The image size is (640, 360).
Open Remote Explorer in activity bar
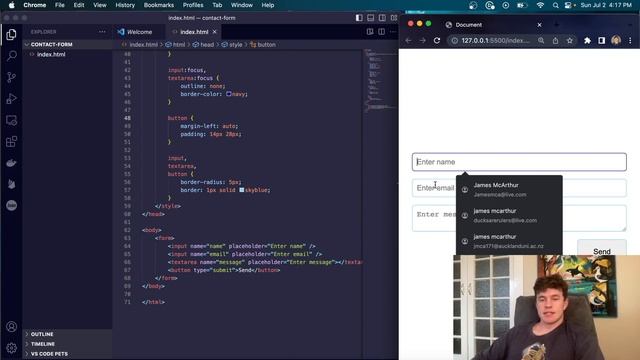[11, 120]
